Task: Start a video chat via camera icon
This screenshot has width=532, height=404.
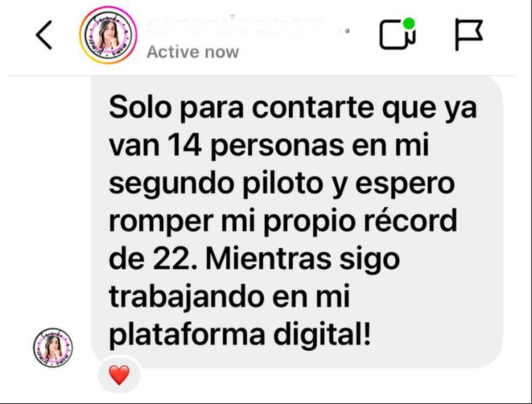Action: [397, 34]
